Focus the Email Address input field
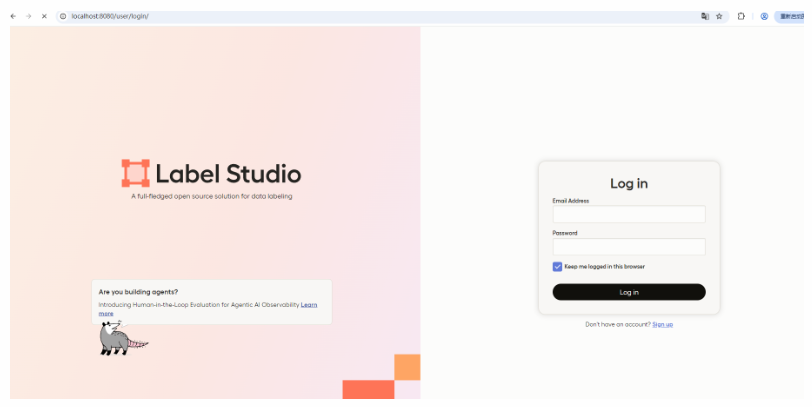This screenshot has height=407, width=812. (x=629, y=214)
